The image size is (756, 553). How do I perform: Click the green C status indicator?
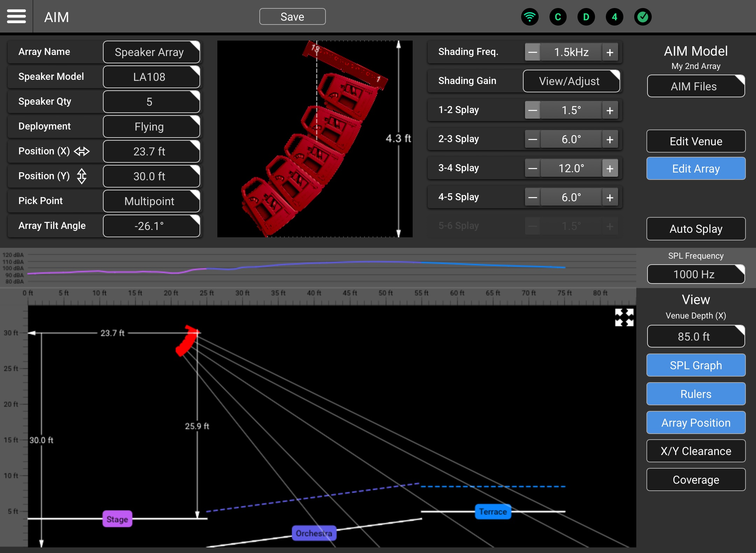click(558, 17)
